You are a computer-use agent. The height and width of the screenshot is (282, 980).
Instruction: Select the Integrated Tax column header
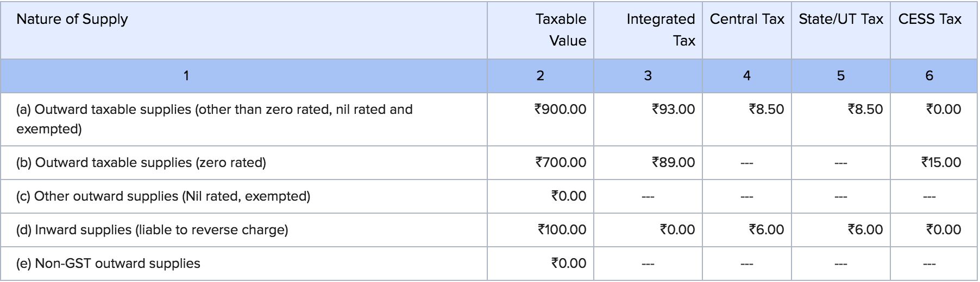tap(661, 30)
